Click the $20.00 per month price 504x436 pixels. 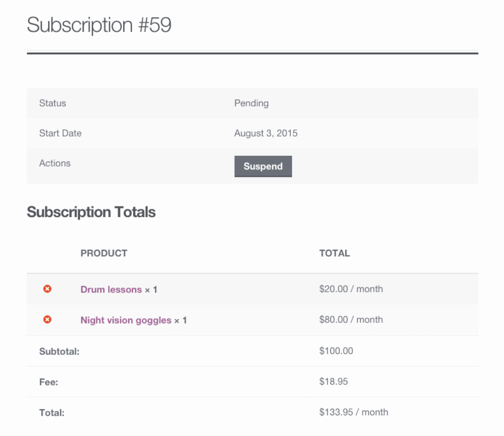[x=351, y=289]
